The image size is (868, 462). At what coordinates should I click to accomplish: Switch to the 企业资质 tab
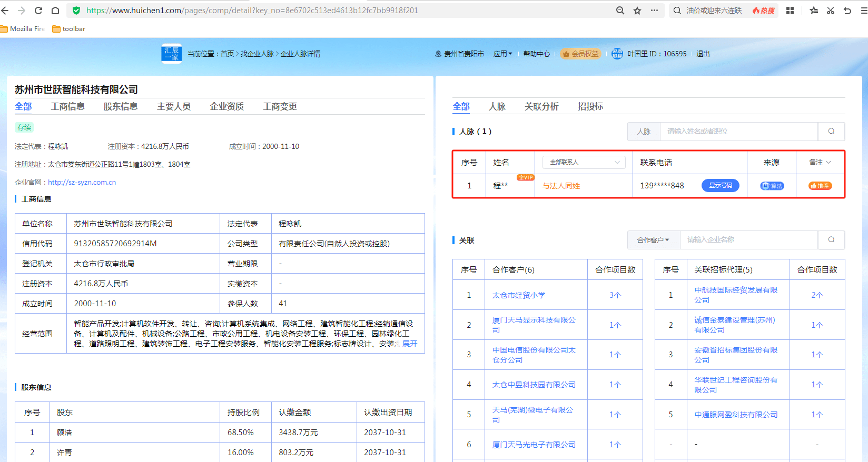[x=227, y=106]
